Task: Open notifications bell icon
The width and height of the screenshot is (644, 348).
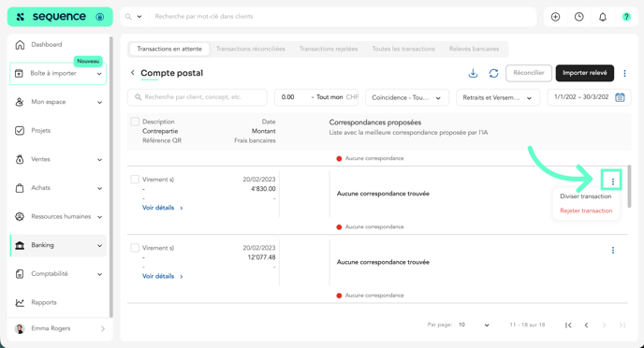Action: click(603, 17)
